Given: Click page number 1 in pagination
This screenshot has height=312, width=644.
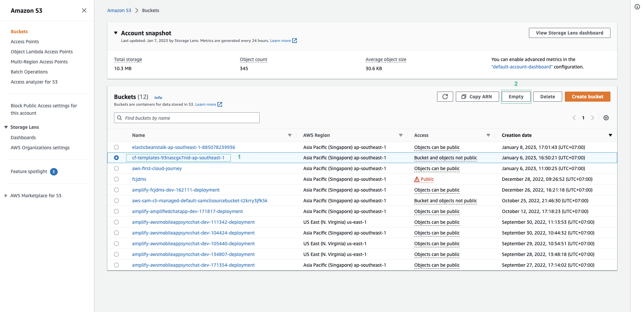Looking at the screenshot, I should (583, 118).
